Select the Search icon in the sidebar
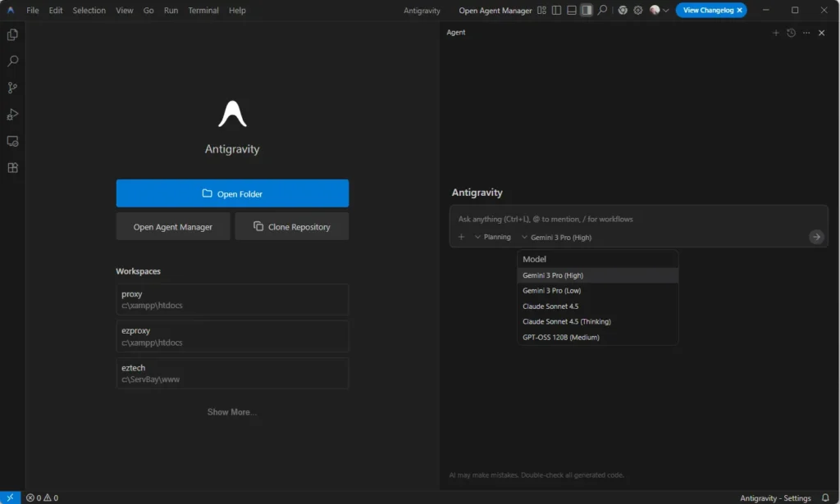Viewport: 840px width, 504px height. pos(11,61)
